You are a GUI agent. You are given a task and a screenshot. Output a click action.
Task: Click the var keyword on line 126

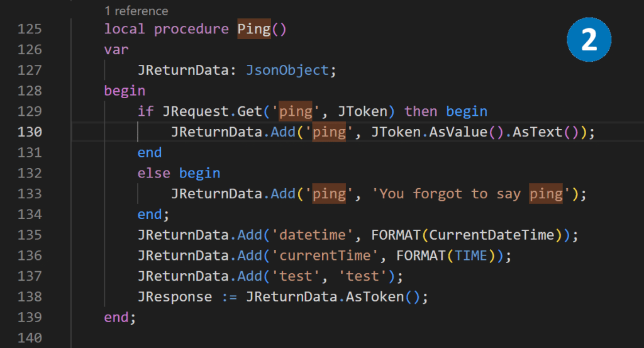[x=116, y=50]
